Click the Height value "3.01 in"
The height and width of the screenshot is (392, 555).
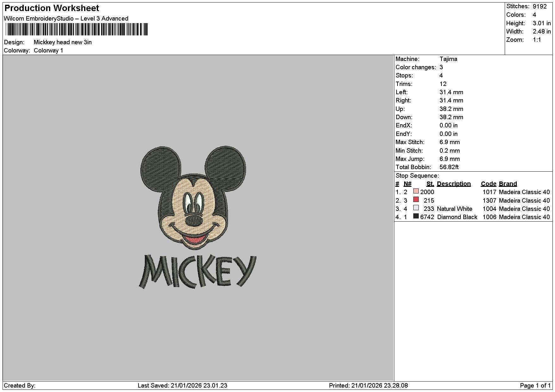point(542,23)
